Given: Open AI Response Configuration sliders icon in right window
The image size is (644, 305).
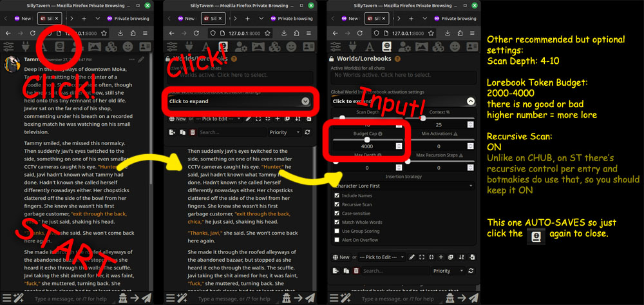Looking at the screenshot, I should [x=336, y=46].
